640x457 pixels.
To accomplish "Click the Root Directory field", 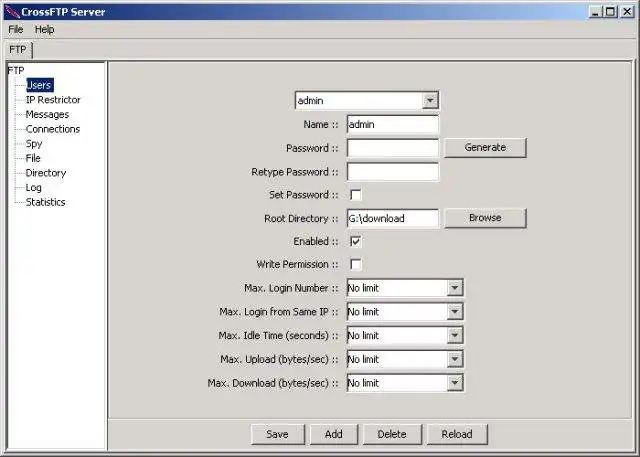I will (x=393, y=218).
